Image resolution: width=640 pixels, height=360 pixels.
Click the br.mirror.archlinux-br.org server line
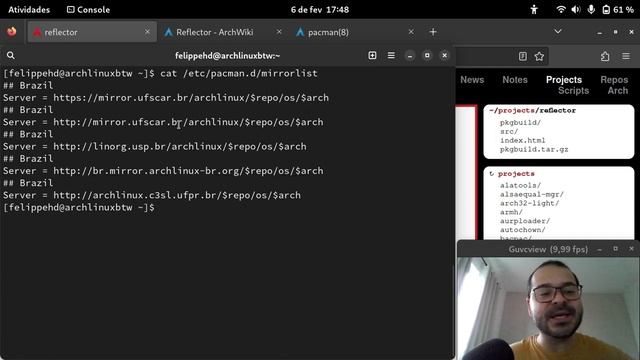(163, 171)
